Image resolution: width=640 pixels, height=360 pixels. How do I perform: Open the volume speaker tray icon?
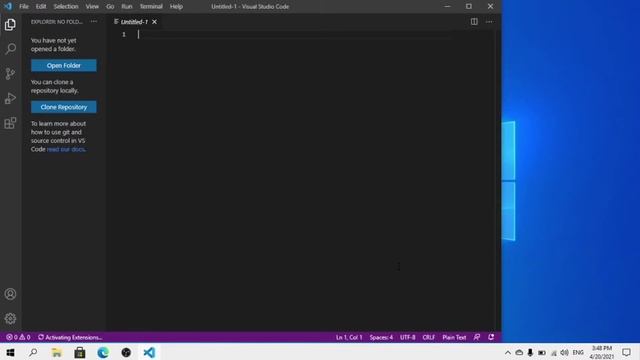pos(564,352)
